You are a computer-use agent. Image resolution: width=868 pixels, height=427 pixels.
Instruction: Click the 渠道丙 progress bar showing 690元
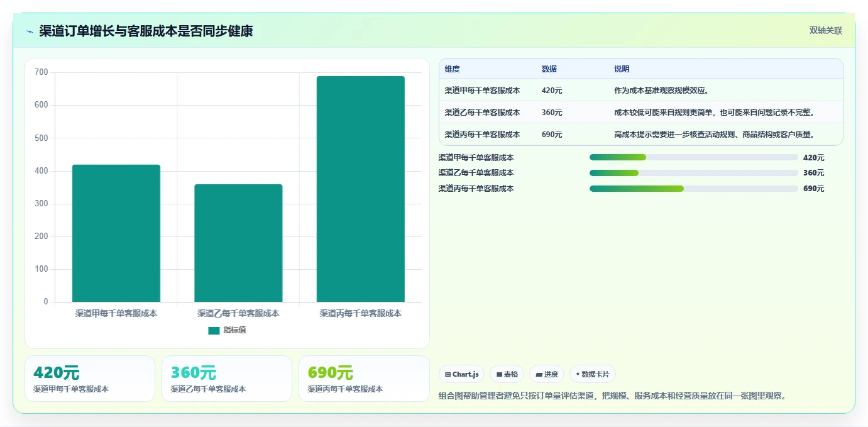click(x=693, y=189)
